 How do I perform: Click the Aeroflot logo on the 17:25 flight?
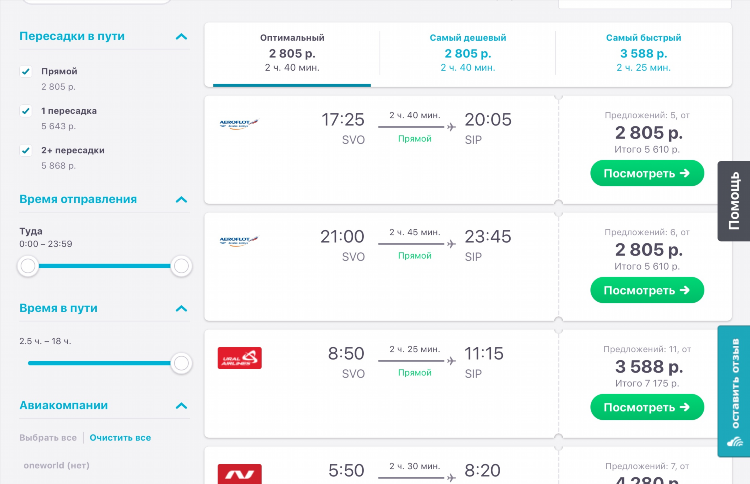[239, 124]
